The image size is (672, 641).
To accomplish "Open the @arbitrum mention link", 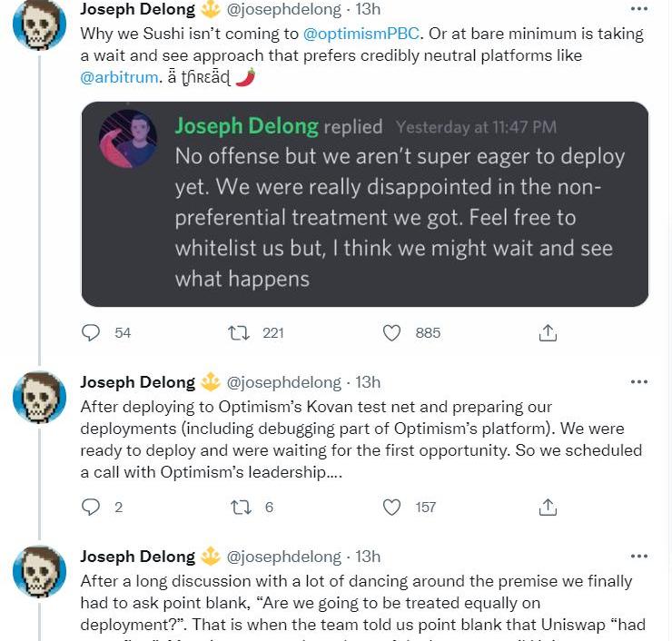I will (x=119, y=77).
